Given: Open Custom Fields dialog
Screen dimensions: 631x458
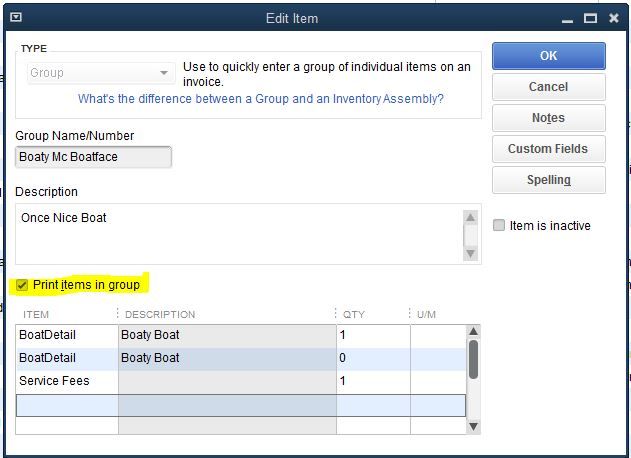Looking at the screenshot, I should 548,149.
